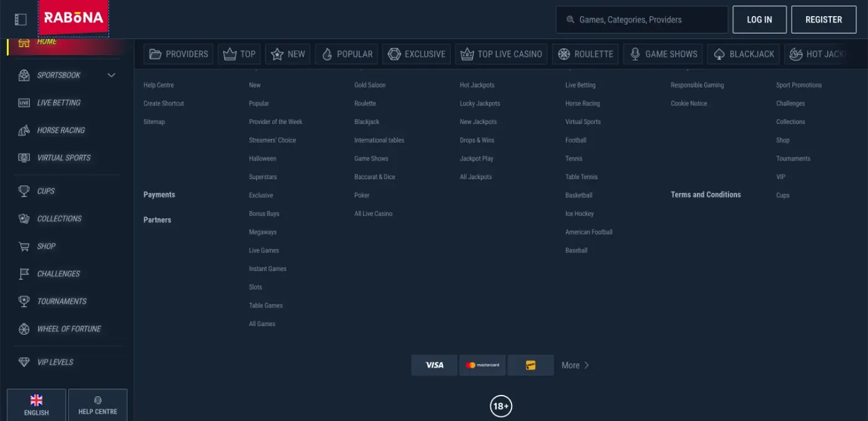Open the Partners footer link

157,220
